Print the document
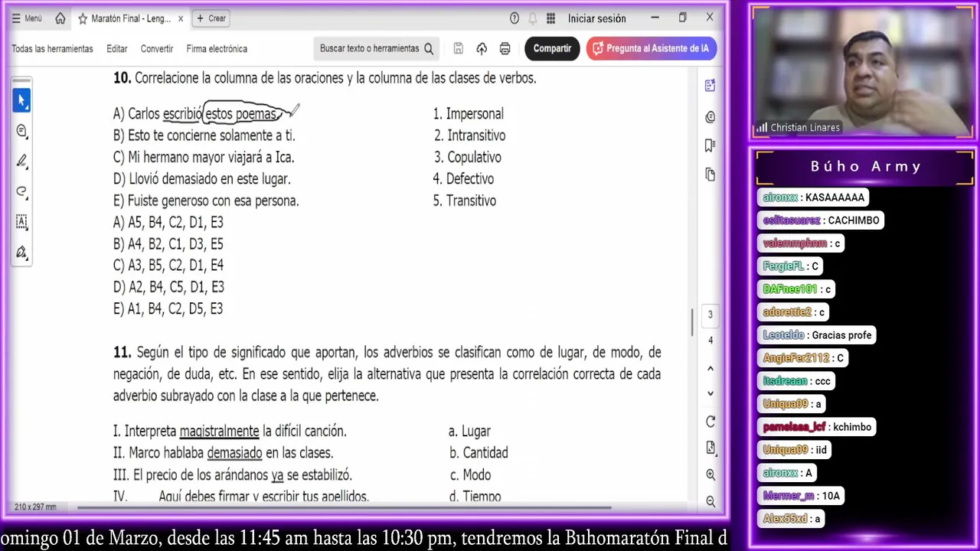This screenshot has height=551, width=980. (x=505, y=48)
